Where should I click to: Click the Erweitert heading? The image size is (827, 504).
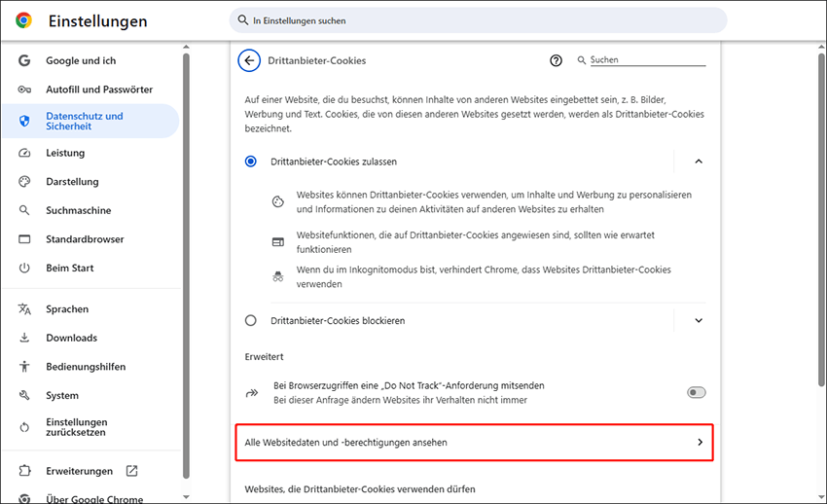coord(264,357)
